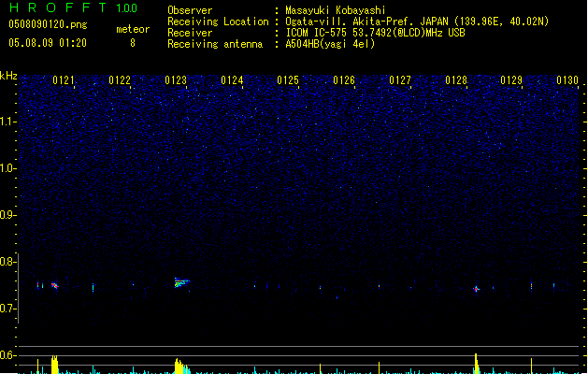588x374 pixels.
Task: Click the meteor label
Action: point(133,29)
